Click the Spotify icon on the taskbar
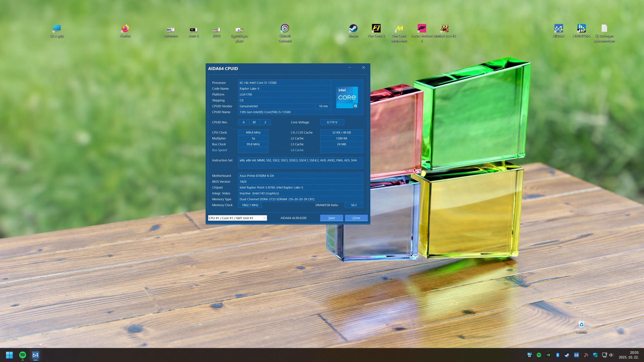Viewport: 644px width, 362px height. (x=22, y=355)
